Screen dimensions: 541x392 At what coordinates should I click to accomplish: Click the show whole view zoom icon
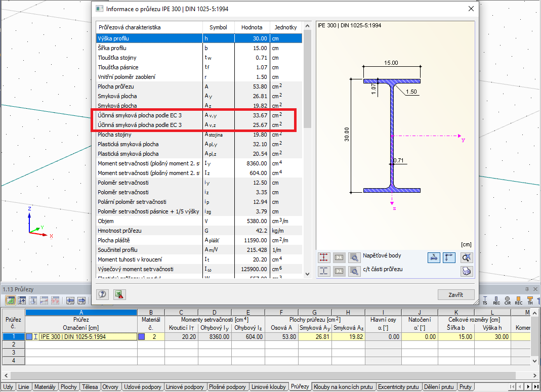(x=467, y=257)
